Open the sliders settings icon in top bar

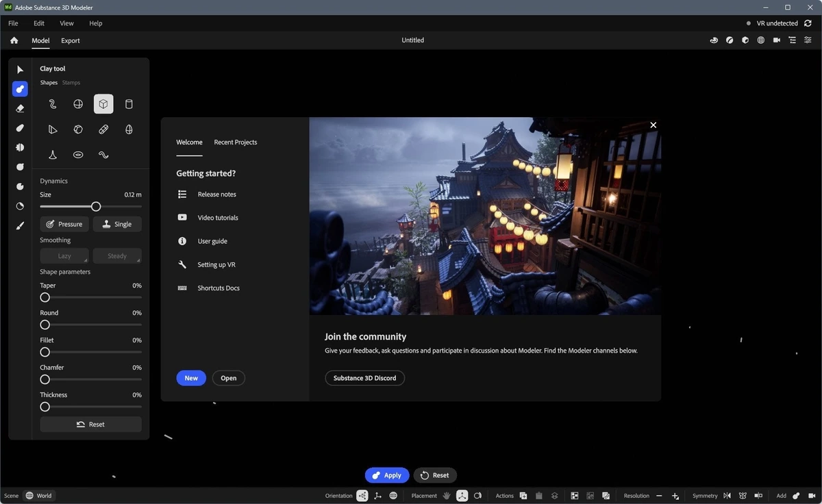click(808, 40)
